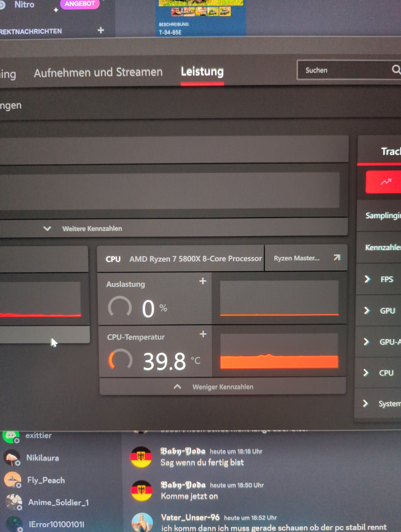The width and height of the screenshot is (401, 532).
Task: Click the Nitro ANGEBOT badge
Action: [79, 4]
